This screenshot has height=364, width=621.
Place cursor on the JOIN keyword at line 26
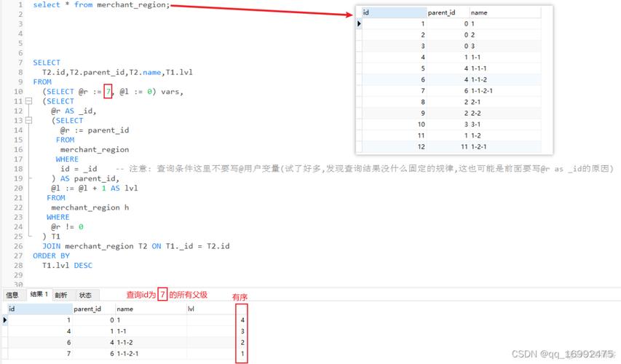point(52,246)
